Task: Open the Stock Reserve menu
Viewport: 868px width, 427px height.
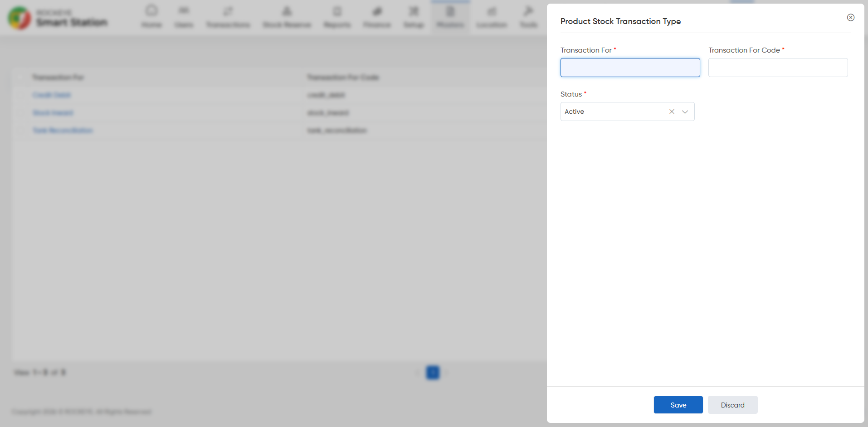Action: point(287,16)
